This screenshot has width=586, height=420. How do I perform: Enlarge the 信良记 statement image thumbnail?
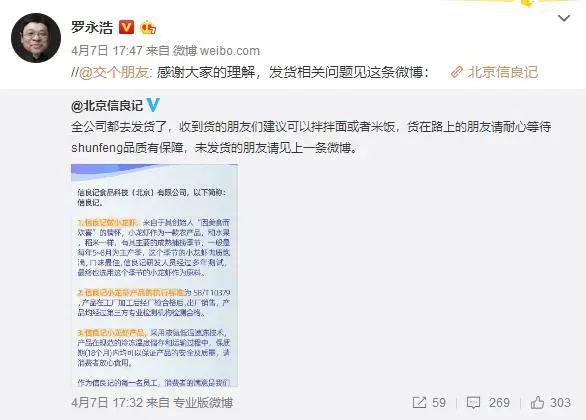[x=154, y=275]
